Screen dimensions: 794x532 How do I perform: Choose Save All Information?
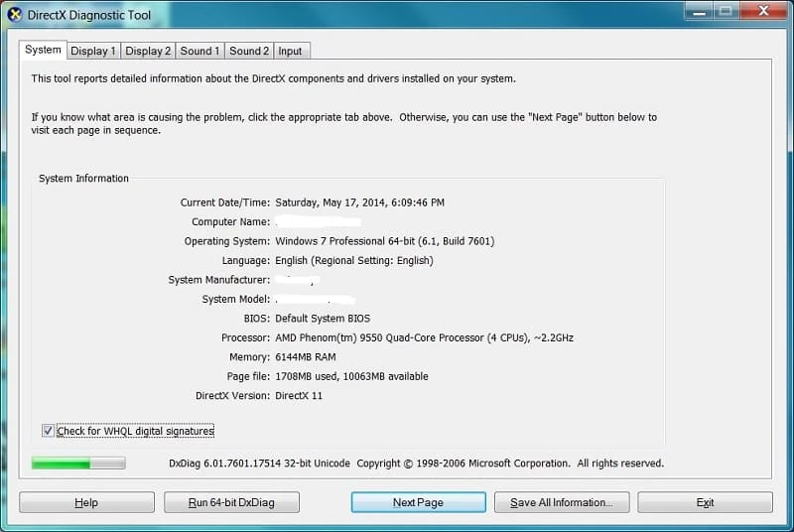[561, 502]
